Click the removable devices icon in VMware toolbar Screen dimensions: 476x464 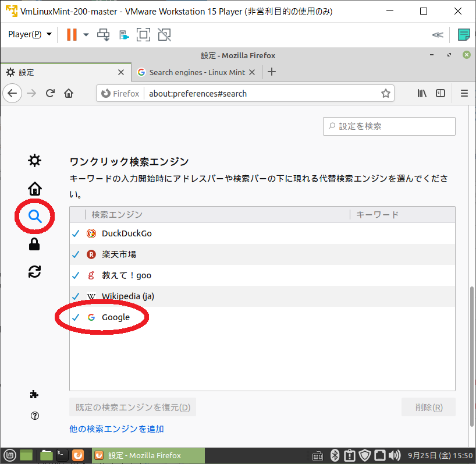(124, 35)
